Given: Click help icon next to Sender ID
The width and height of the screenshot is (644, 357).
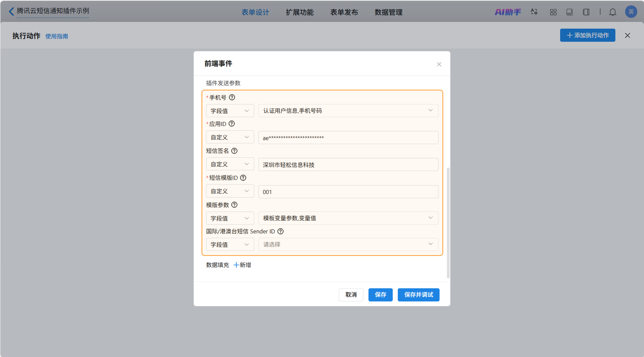Looking at the screenshot, I should tap(280, 231).
